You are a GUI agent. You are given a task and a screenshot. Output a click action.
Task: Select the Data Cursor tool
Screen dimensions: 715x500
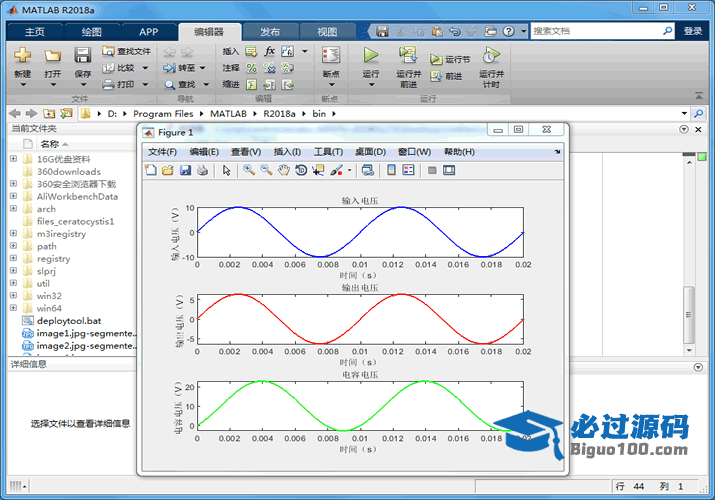[318, 170]
